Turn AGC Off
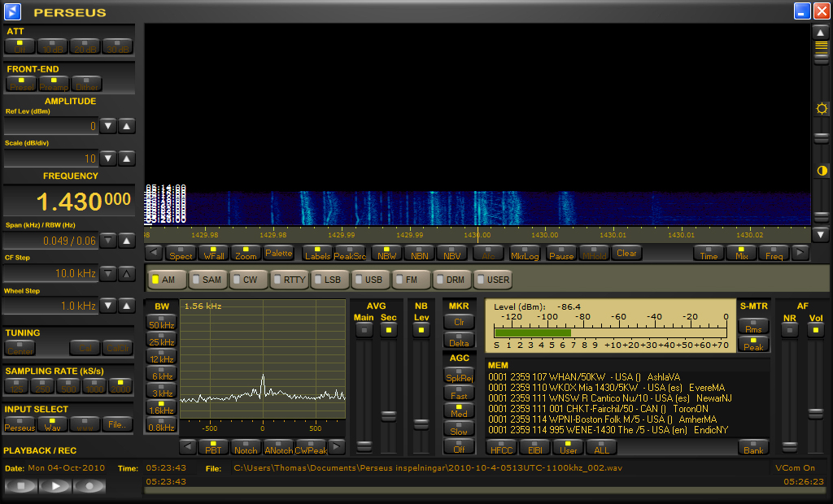 (x=459, y=446)
